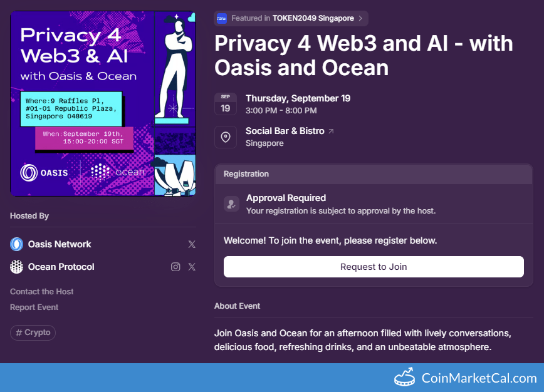Screen dimensions: 544x392
Task: Expand the Featured in TOKEN2049 chevron
Action: [x=360, y=18]
